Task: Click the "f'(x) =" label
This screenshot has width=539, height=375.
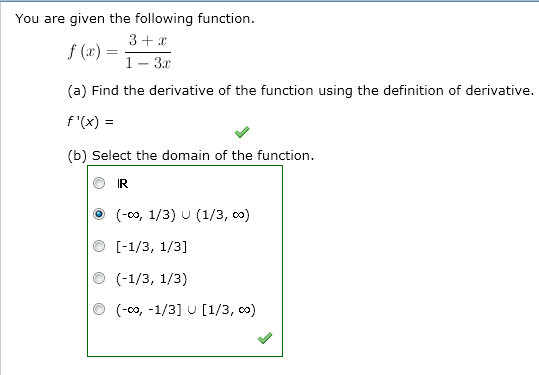Action: [x=90, y=122]
